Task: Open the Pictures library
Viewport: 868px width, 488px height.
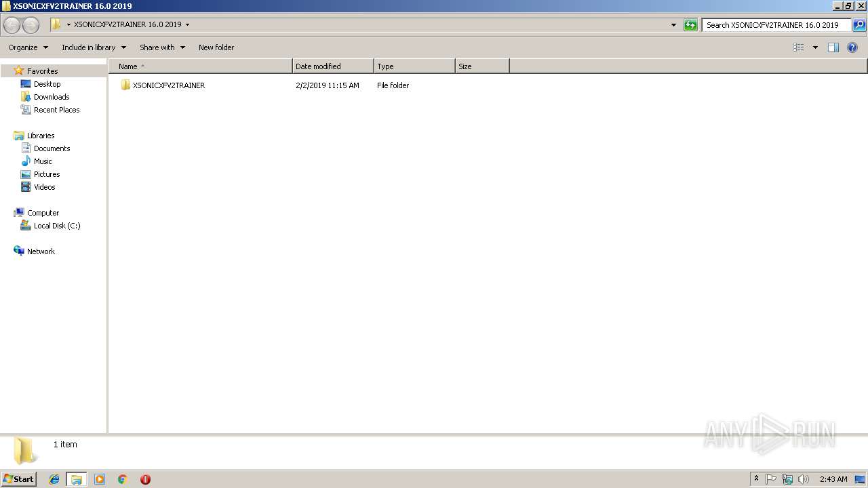Action: 47,174
